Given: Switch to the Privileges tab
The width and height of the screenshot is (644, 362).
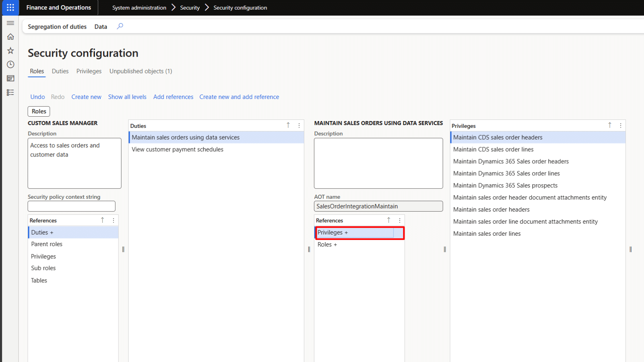Looking at the screenshot, I should tap(89, 71).
